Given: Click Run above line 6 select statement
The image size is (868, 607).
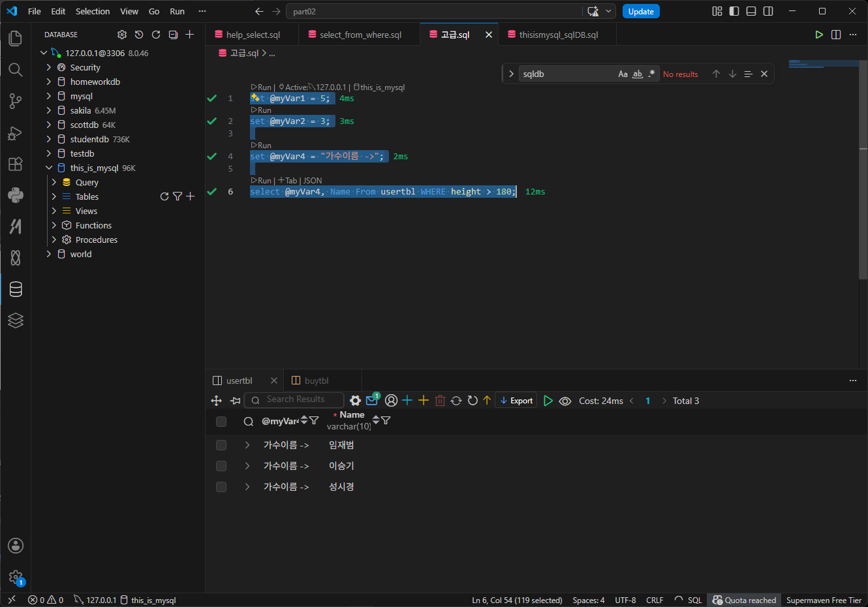Looking at the screenshot, I should pos(261,181).
